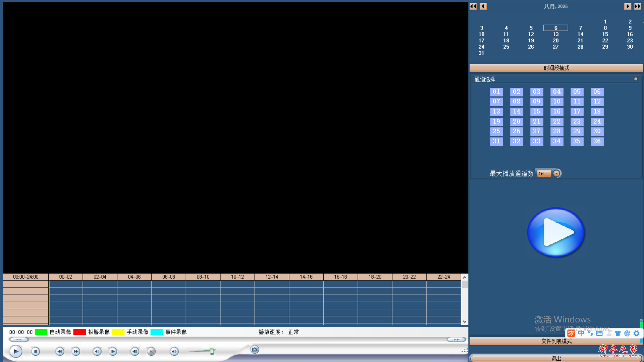Mute the audio with the speaker icon
Image resolution: width=644 pixels, height=362 pixels.
click(x=174, y=351)
